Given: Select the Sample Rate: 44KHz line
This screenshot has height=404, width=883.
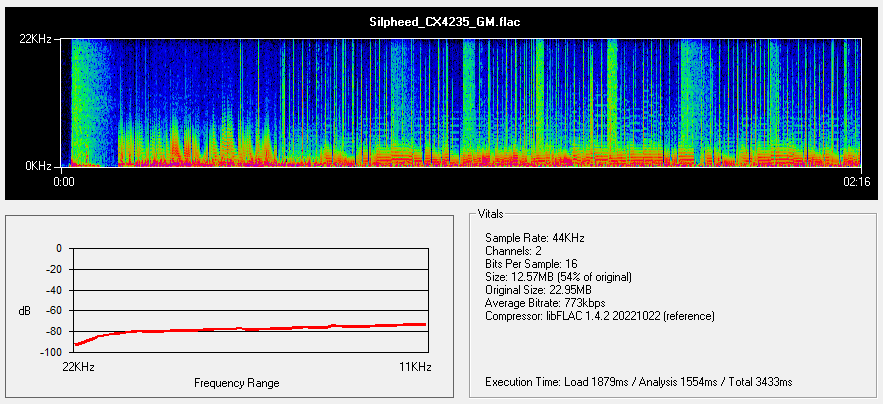Looking at the screenshot, I should [x=534, y=237].
